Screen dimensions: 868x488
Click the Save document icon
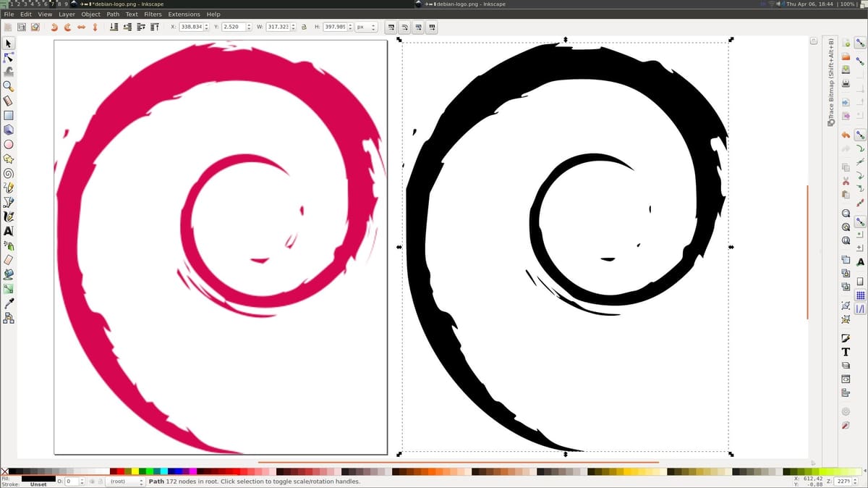tap(846, 70)
